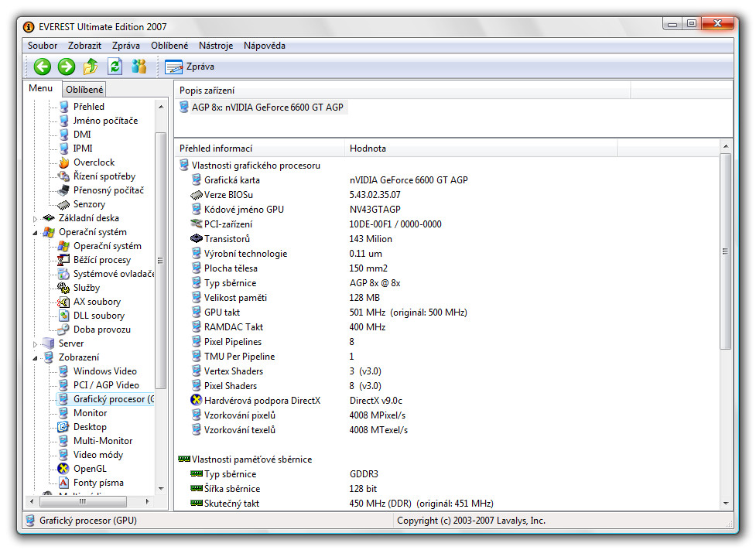Click the Běžící procesy icon

(x=63, y=260)
